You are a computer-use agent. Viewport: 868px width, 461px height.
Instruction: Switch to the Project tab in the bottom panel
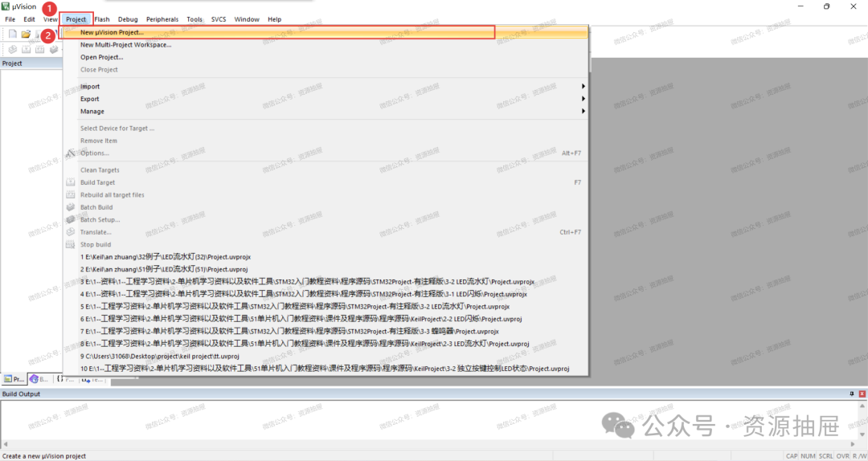coord(14,379)
